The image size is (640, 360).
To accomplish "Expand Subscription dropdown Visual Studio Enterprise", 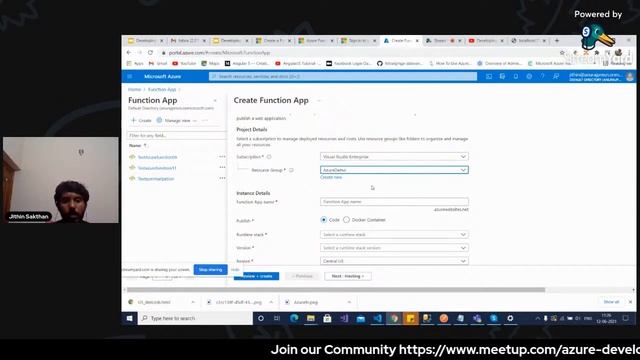I will tap(394, 157).
